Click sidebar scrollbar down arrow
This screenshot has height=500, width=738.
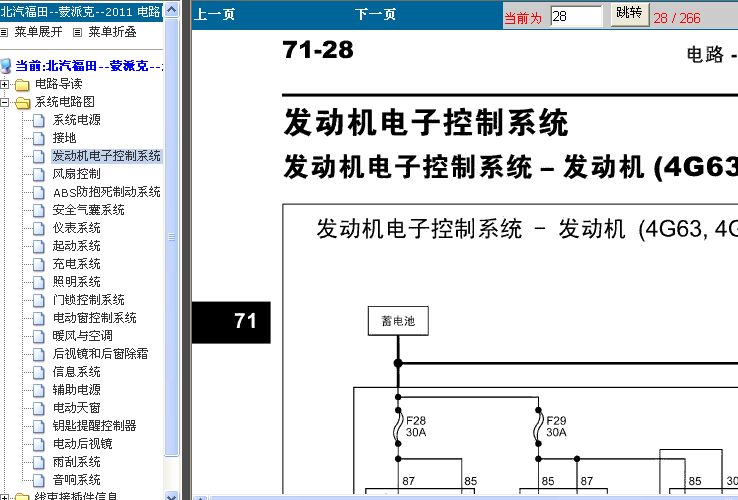172,495
